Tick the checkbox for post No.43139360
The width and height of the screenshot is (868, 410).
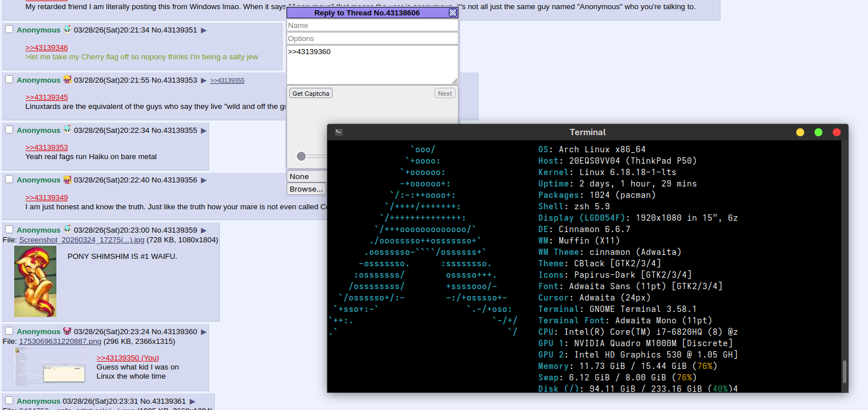tap(9, 331)
